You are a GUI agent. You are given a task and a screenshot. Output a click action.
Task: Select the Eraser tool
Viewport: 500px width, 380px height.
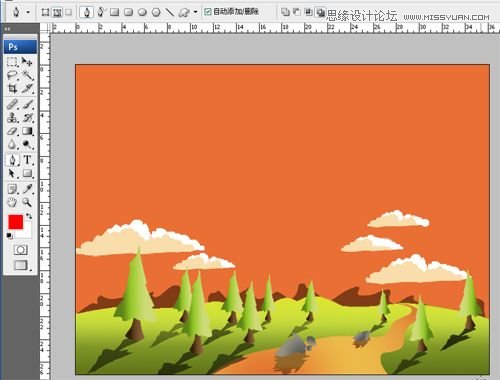12,131
